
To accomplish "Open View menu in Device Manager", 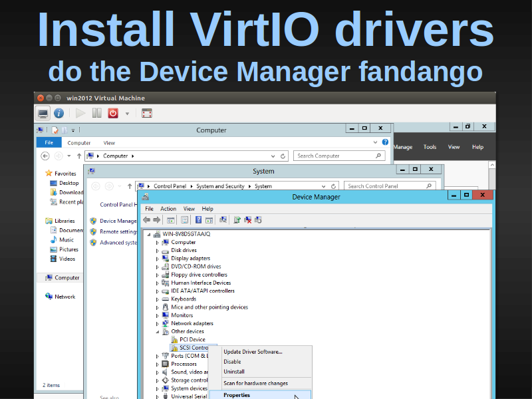I will click(189, 209).
